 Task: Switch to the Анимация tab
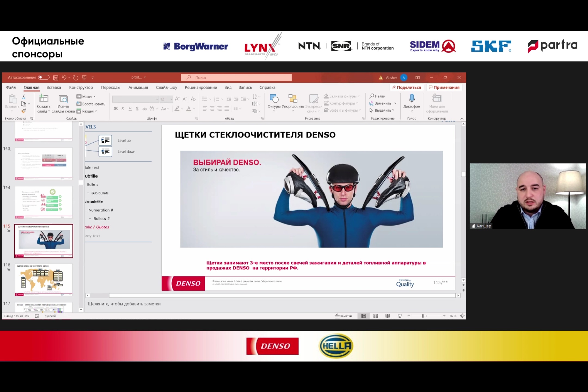click(x=138, y=87)
